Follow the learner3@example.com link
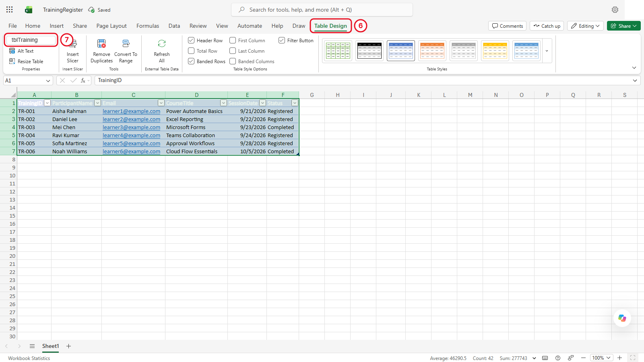Screen dimensions: 644x362 (x=131, y=128)
